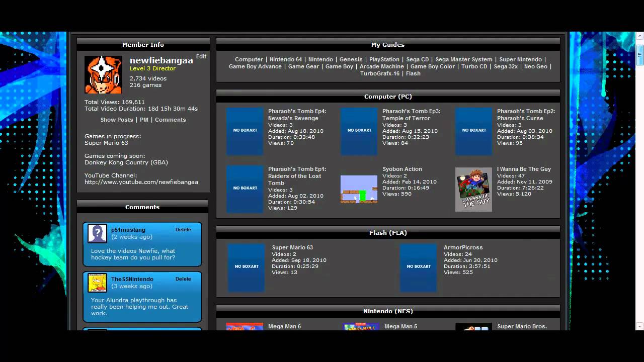Select Super Nintendo guides

coord(521,59)
